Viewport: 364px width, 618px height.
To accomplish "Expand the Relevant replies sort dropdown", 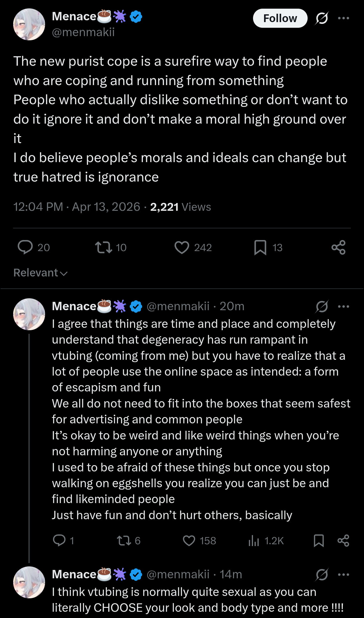I will [41, 273].
